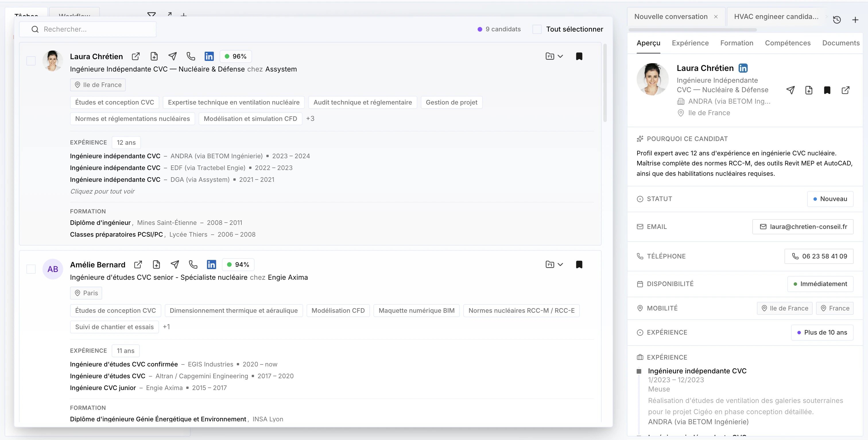The image size is (868, 440).
Task: Start new conversation with plus icon
Action: click(x=855, y=20)
